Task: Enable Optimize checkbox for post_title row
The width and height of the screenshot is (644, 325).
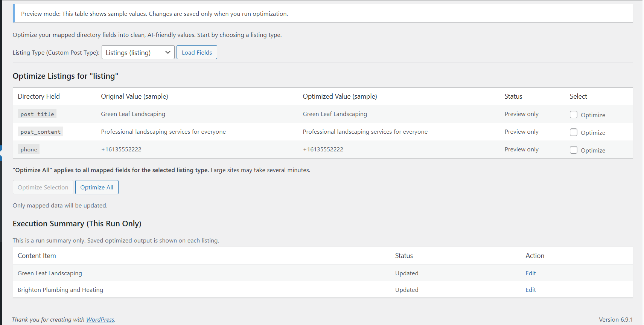Action: click(573, 114)
